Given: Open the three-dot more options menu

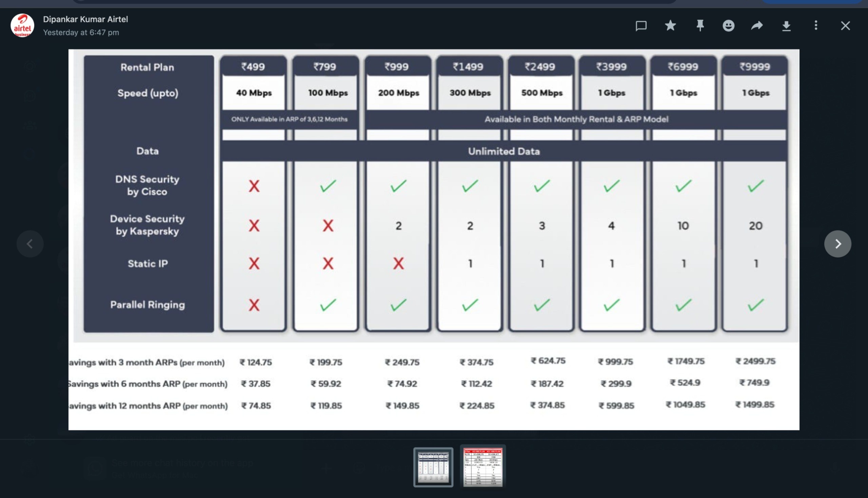Looking at the screenshot, I should [x=816, y=25].
